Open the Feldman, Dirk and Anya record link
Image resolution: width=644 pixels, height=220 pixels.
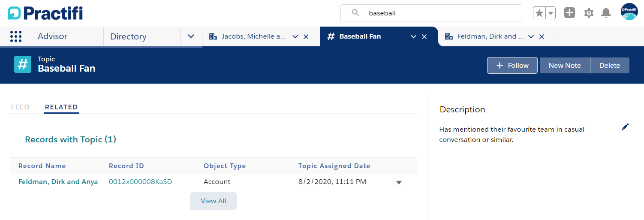tap(58, 182)
